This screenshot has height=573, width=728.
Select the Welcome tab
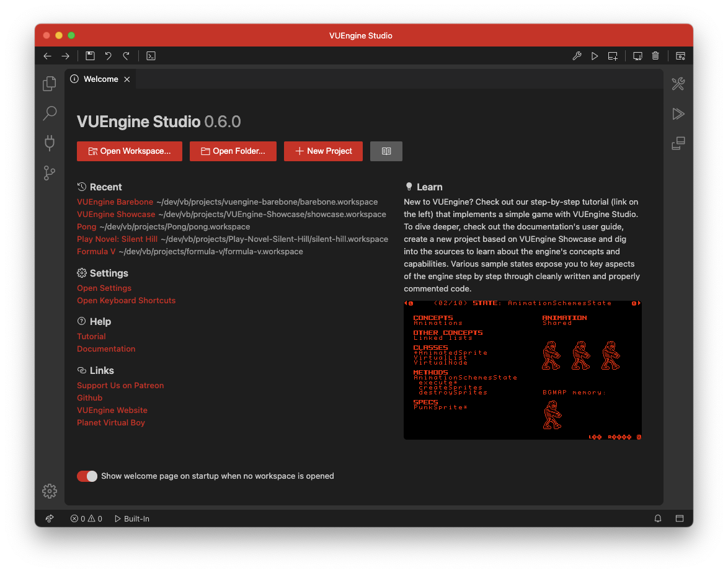point(100,79)
